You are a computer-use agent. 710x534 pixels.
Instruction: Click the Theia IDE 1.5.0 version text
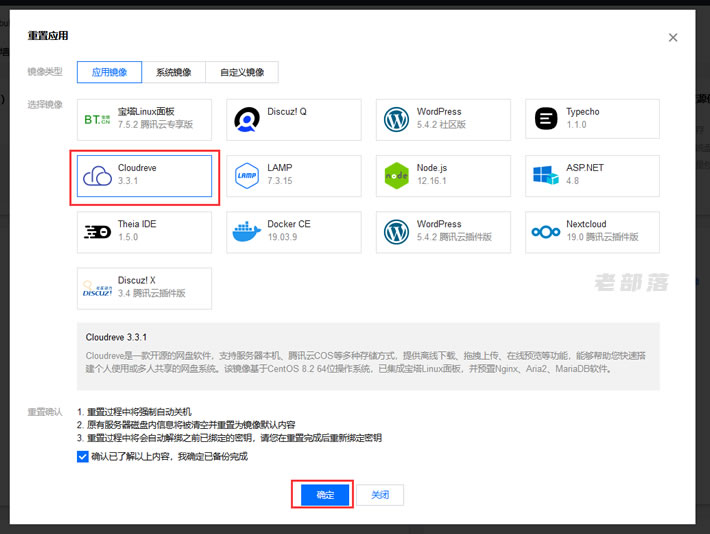(x=128, y=237)
